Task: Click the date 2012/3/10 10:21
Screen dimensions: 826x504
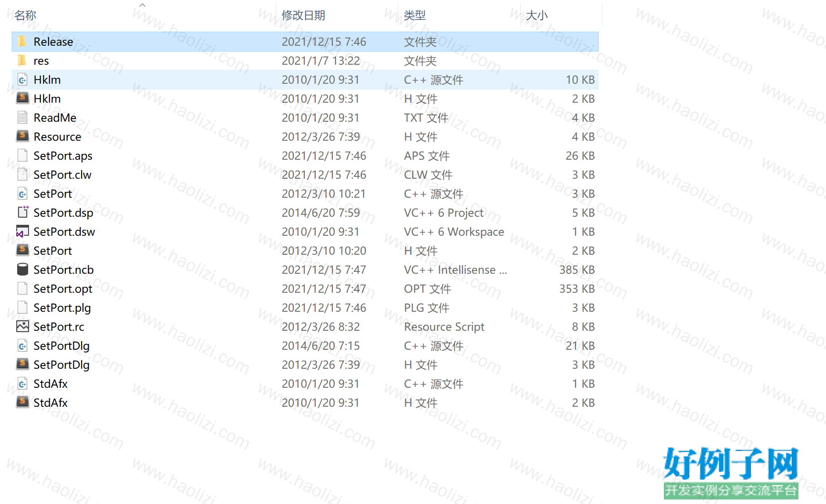Action: 324,194
